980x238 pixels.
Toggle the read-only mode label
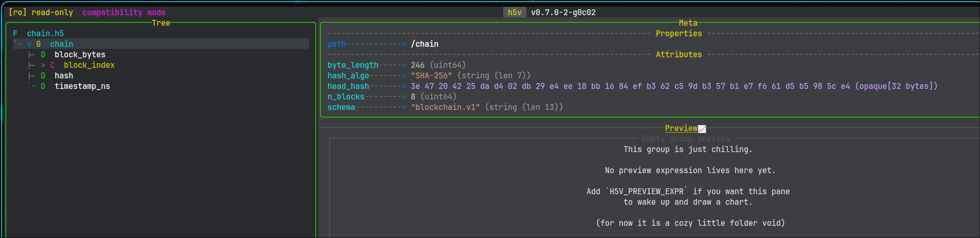pos(52,12)
